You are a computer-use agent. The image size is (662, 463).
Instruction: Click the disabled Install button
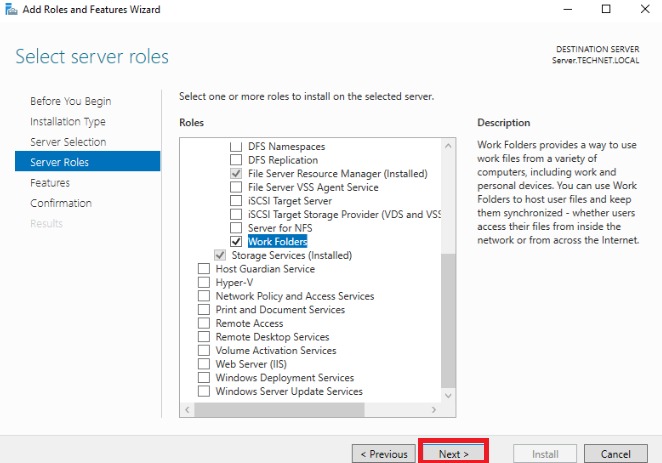(545, 454)
